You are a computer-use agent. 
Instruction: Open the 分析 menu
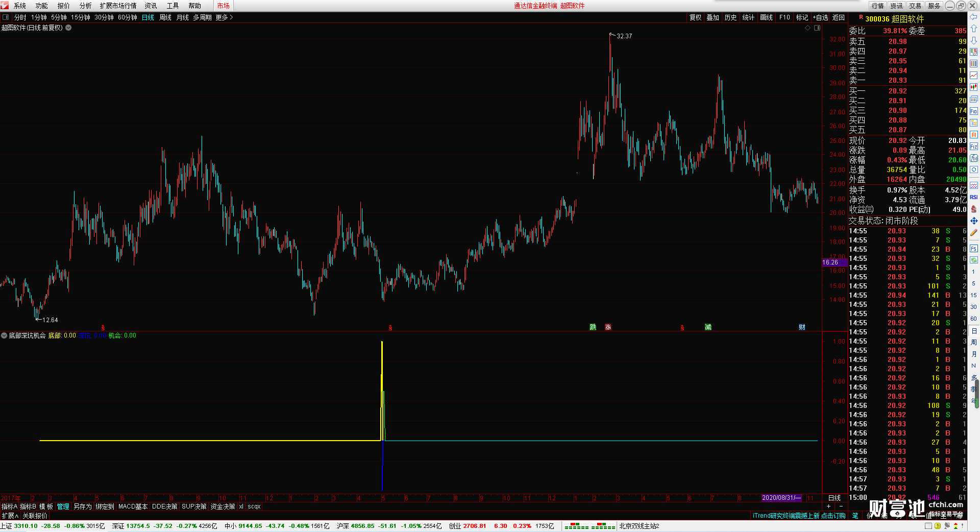click(x=86, y=6)
